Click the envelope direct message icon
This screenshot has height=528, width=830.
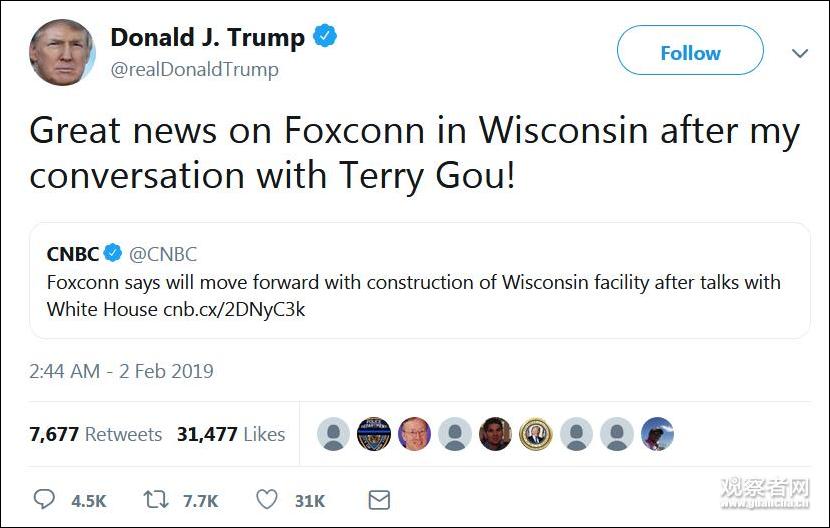(379, 500)
